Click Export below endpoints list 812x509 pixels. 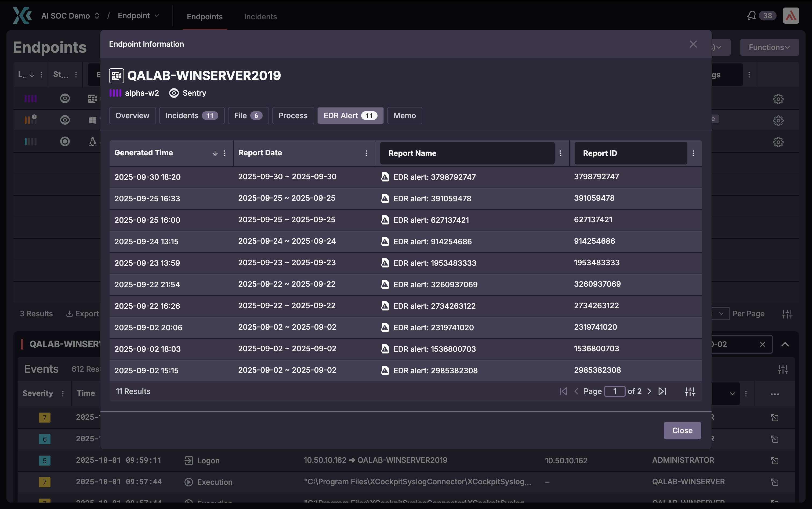83,313
